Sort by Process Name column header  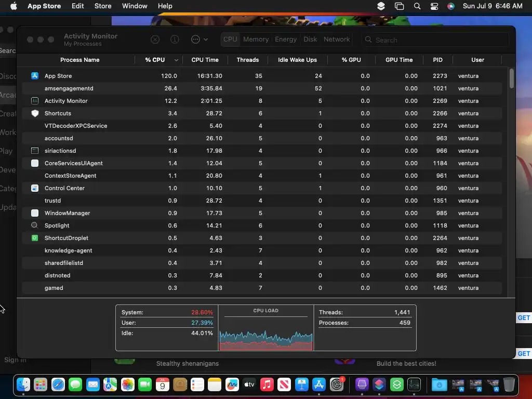(x=79, y=60)
